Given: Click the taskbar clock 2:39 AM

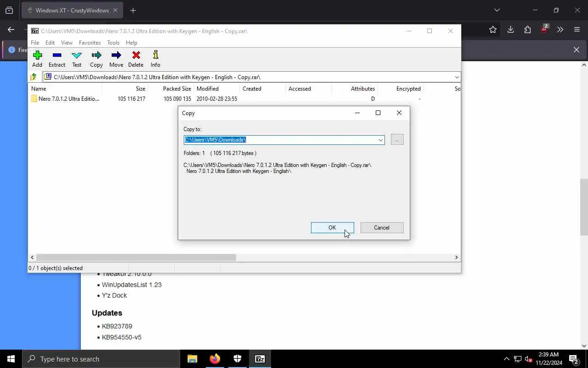Looking at the screenshot, I should coord(548,355).
